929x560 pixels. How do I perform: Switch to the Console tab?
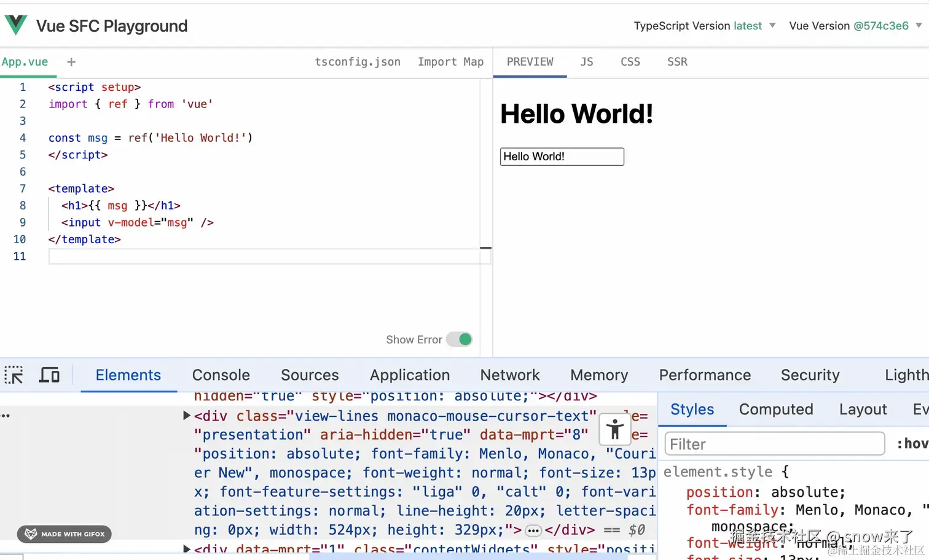(221, 375)
